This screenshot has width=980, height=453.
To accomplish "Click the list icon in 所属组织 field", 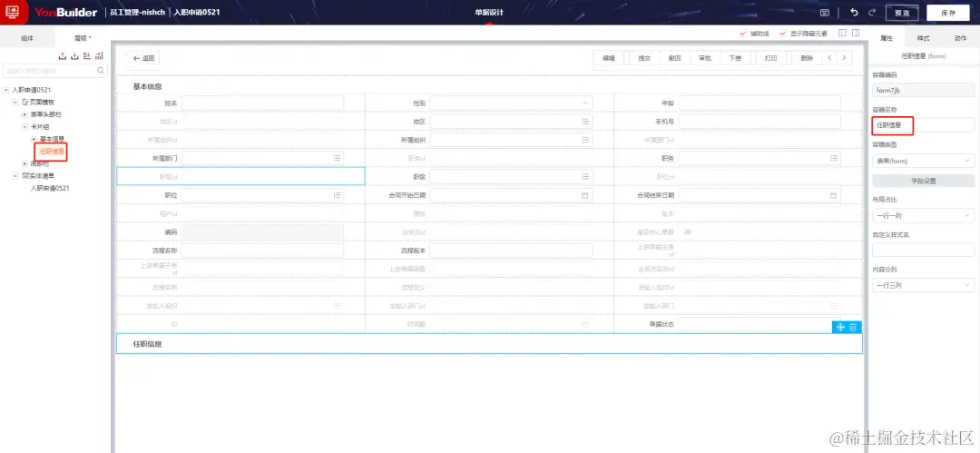I will (x=585, y=140).
